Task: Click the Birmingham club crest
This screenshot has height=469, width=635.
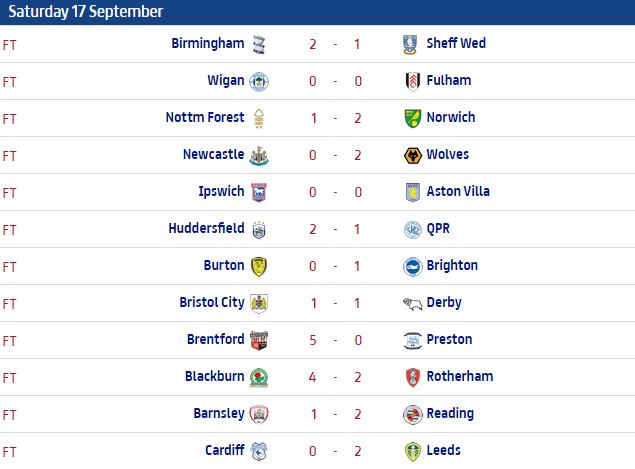Action: point(260,44)
